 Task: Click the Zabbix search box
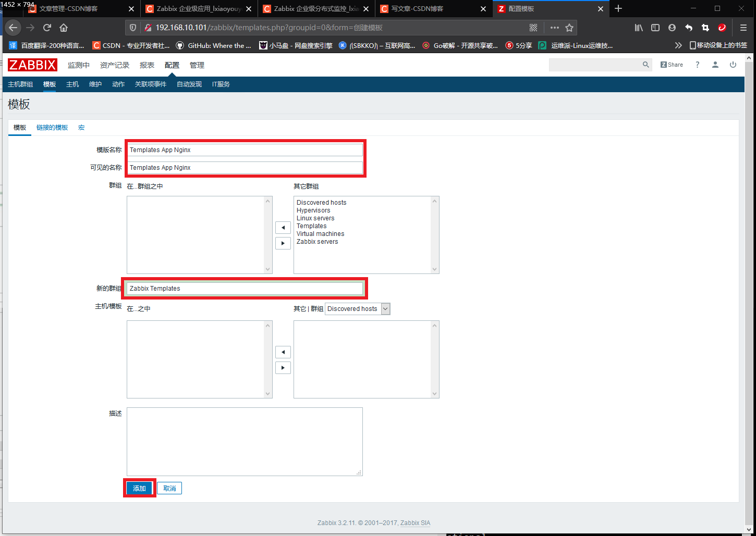595,65
